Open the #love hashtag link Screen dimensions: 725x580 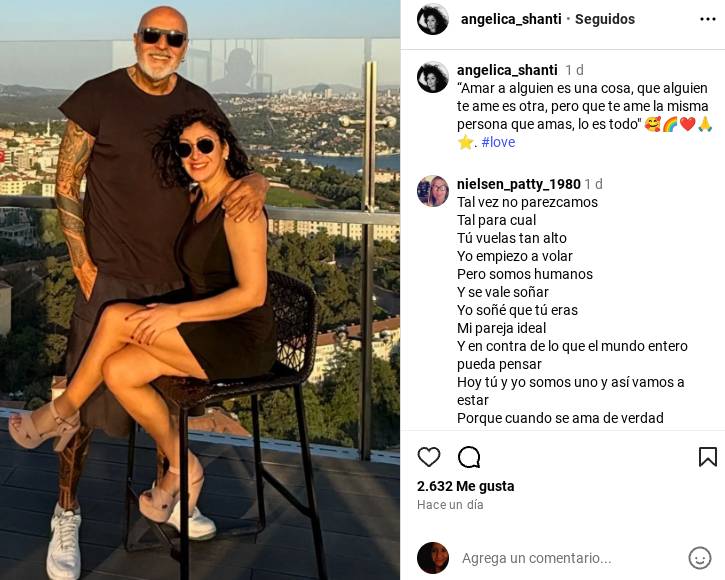[x=498, y=142]
